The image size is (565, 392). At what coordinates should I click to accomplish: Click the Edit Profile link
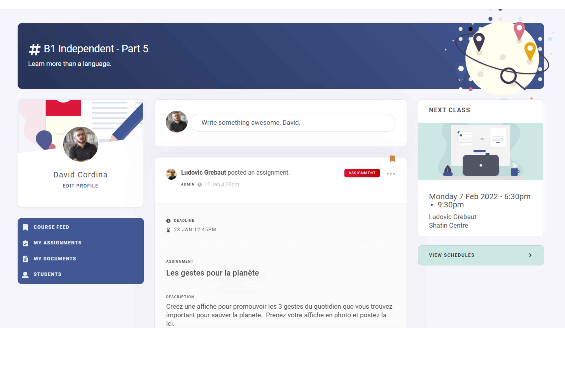81,186
